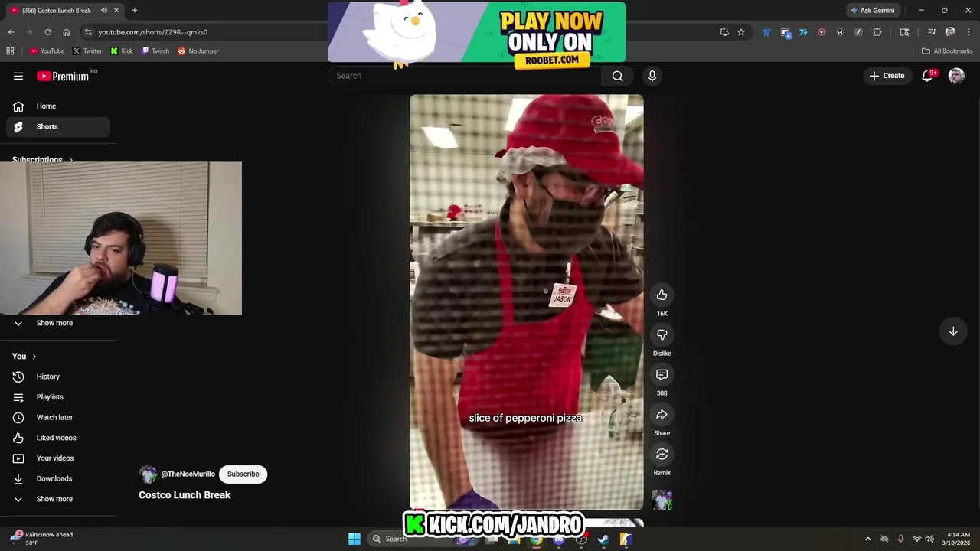The width and height of the screenshot is (980, 551).
Task: Open the sound thumbnail below Remix
Action: (662, 500)
